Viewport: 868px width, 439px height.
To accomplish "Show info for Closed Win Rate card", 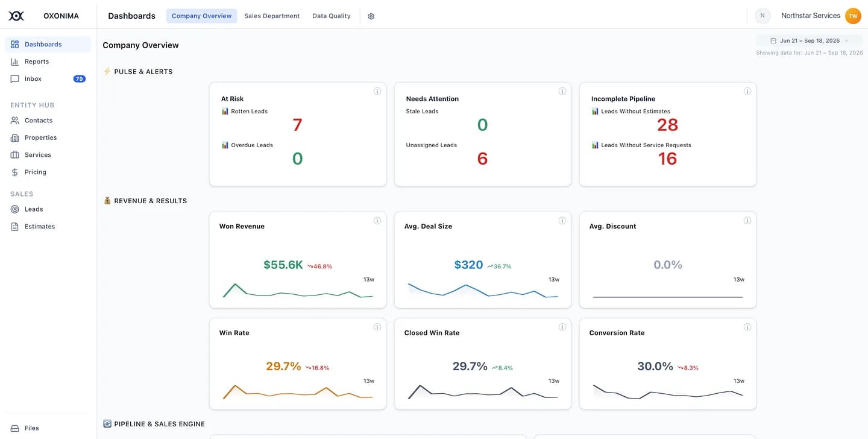I will coord(562,327).
